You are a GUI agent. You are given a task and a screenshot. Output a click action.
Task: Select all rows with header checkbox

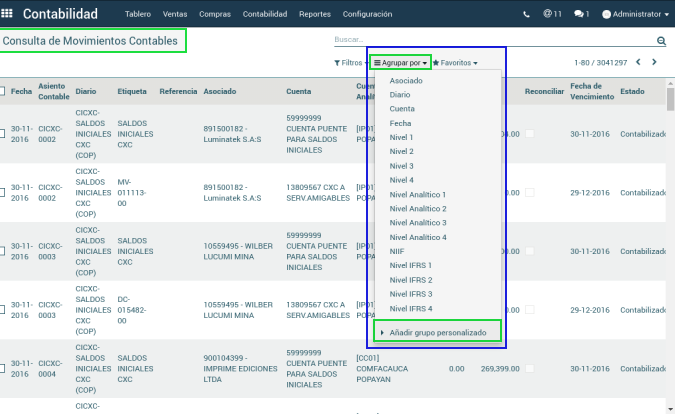[3, 91]
